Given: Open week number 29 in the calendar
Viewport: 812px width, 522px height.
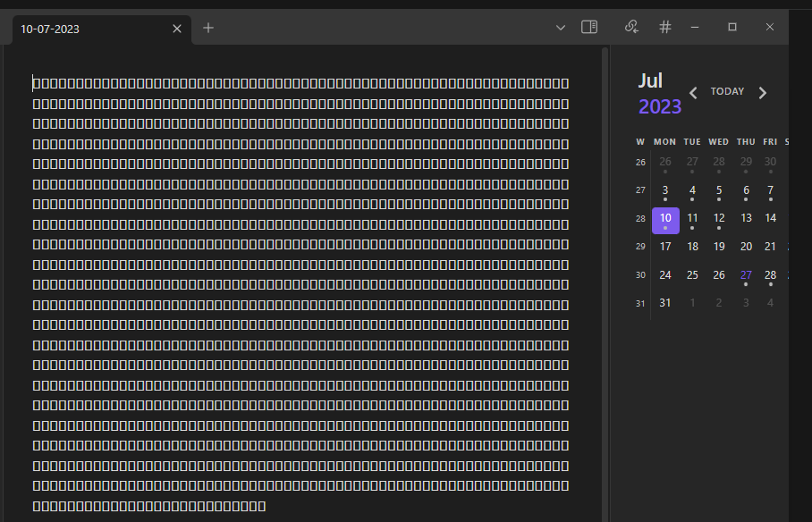Looking at the screenshot, I should click(x=640, y=247).
